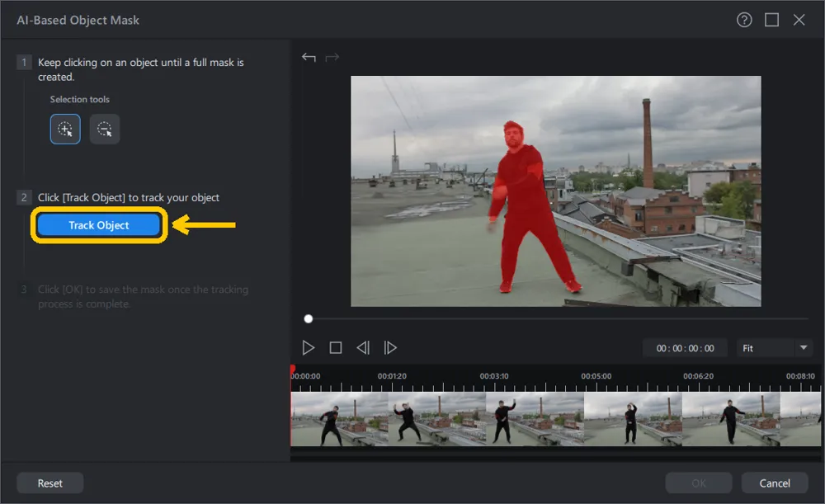Select the subtract-from-selection tool
825x504 pixels.
pyautogui.click(x=105, y=129)
